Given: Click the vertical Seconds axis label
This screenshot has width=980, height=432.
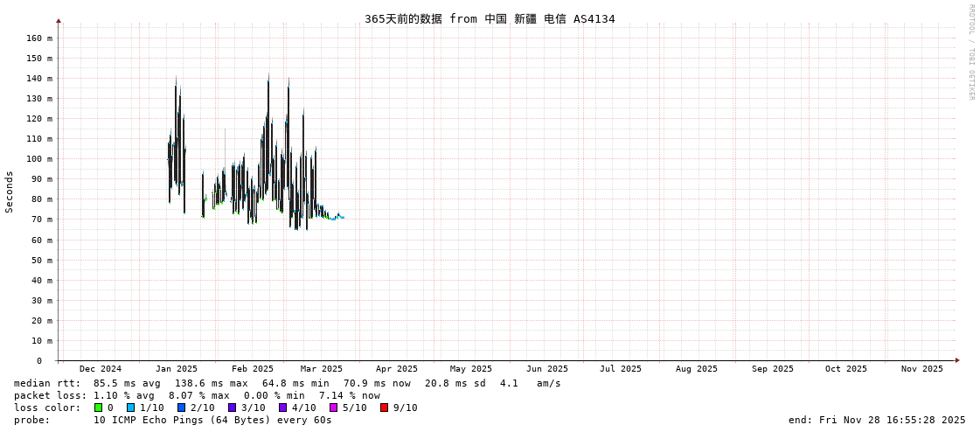Looking at the screenshot, I should point(10,192).
